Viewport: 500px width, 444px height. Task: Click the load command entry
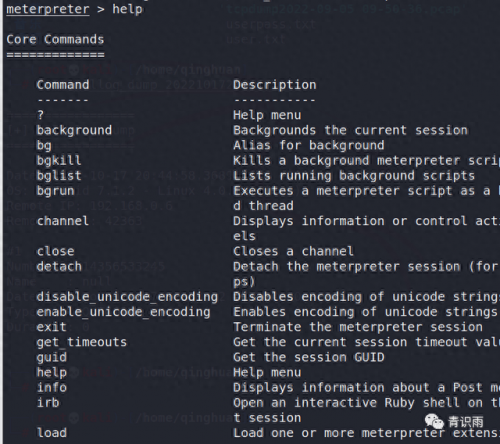[x=52, y=433]
